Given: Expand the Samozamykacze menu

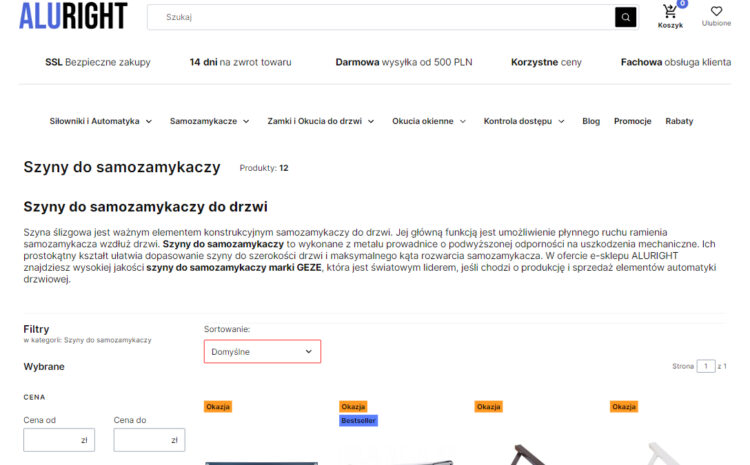Looking at the screenshot, I should (210, 122).
